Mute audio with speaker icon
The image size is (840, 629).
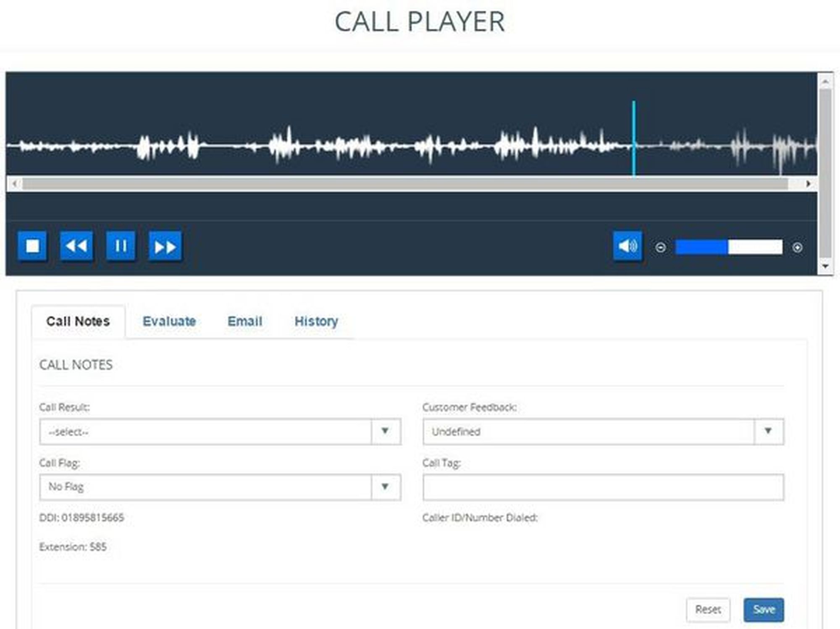coord(627,246)
